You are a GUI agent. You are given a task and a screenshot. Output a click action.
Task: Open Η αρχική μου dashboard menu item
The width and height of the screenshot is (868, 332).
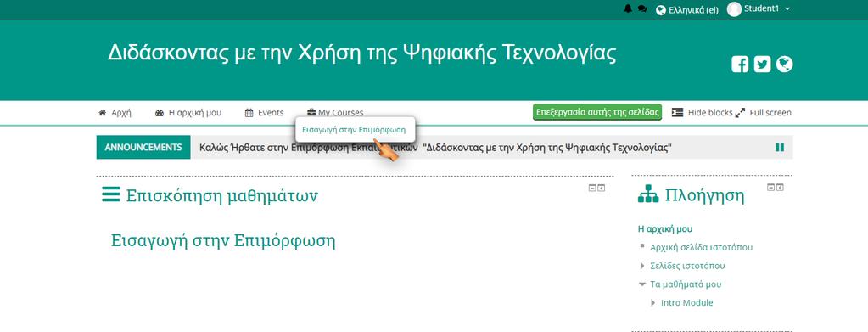coord(188,113)
